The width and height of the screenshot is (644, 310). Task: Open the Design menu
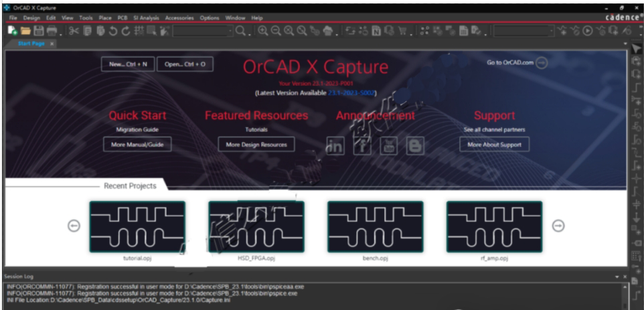[31, 18]
